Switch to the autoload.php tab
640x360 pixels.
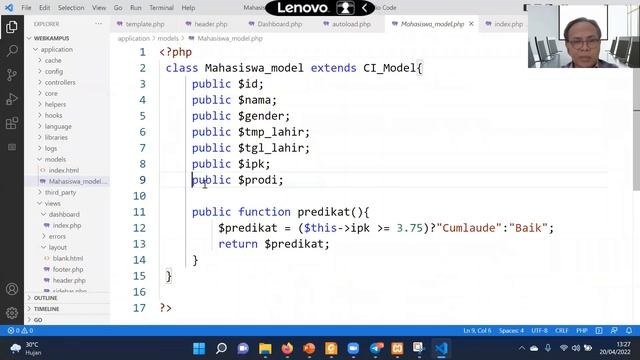pyautogui.click(x=351, y=24)
